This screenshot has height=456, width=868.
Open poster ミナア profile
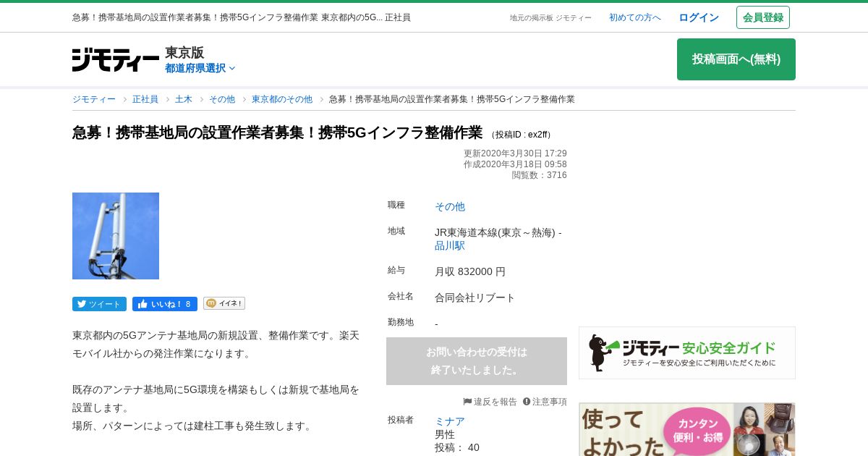(x=450, y=421)
